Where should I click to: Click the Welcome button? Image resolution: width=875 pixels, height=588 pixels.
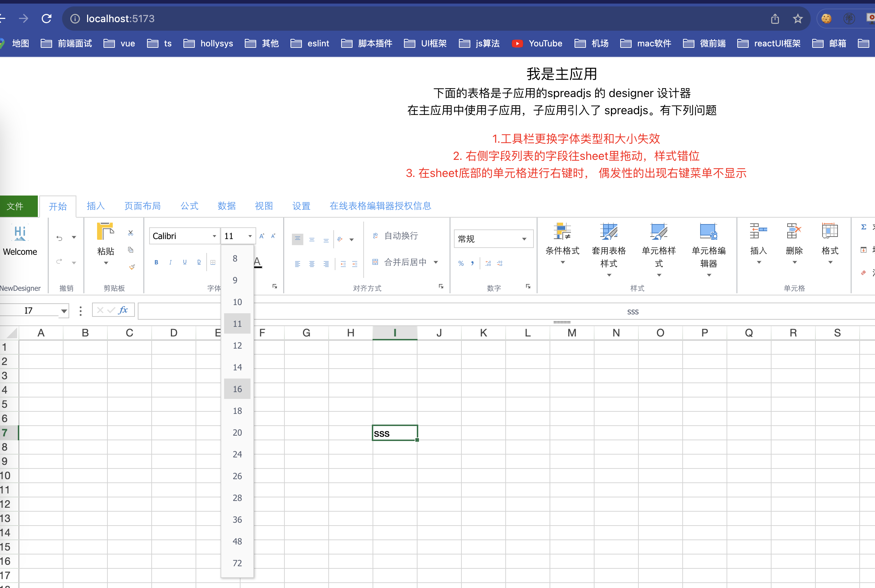(19, 240)
